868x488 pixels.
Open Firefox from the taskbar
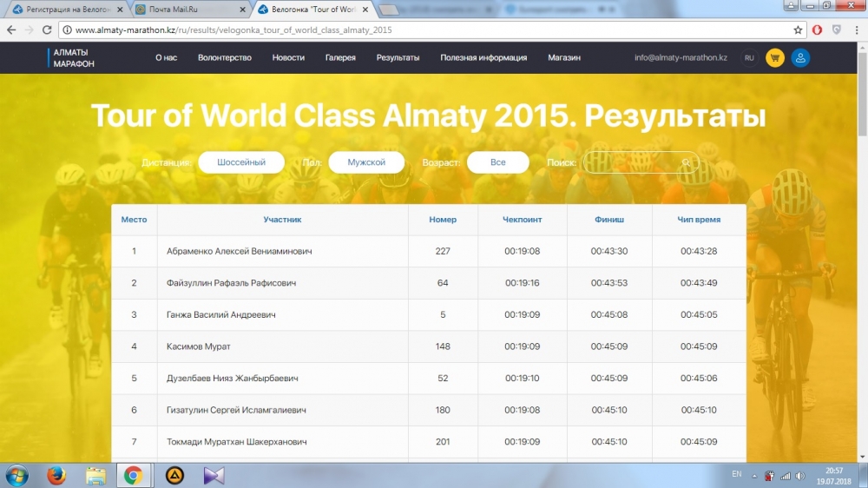click(x=56, y=475)
